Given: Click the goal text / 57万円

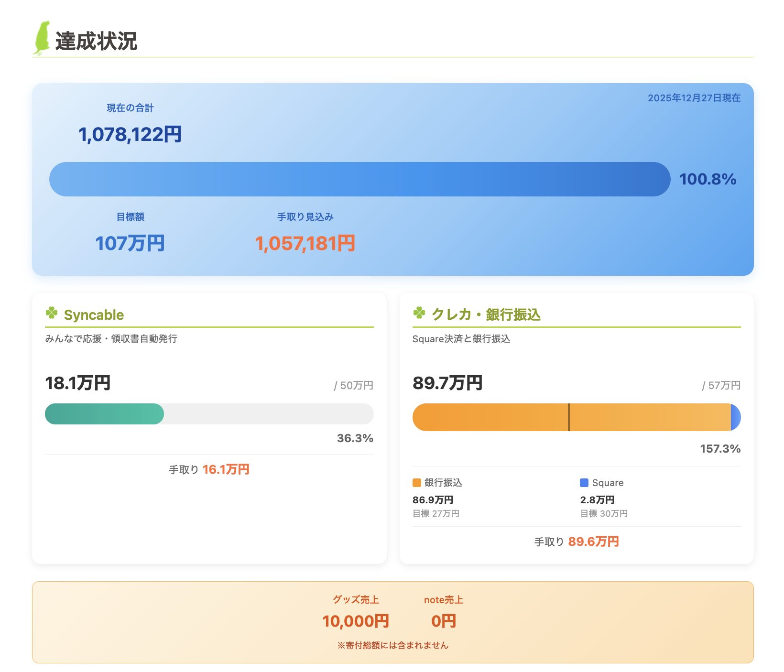Looking at the screenshot, I should pos(721,386).
